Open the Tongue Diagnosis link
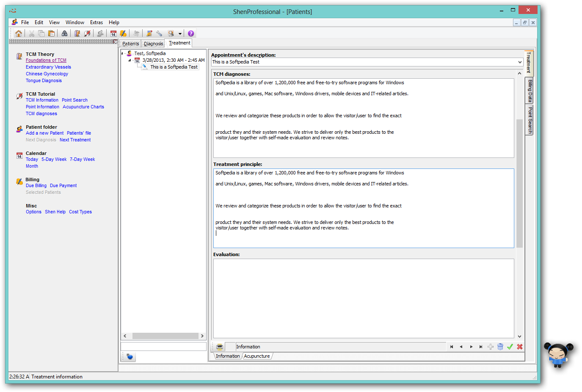 (44, 81)
